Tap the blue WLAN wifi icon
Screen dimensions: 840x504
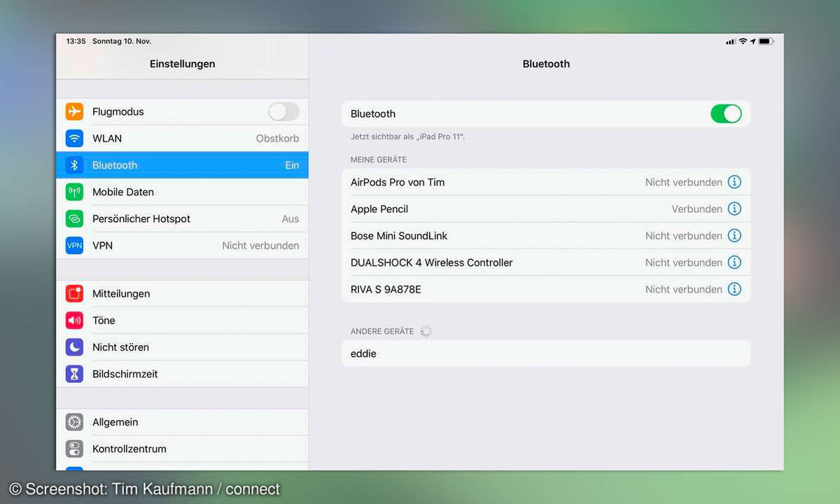(74, 139)
